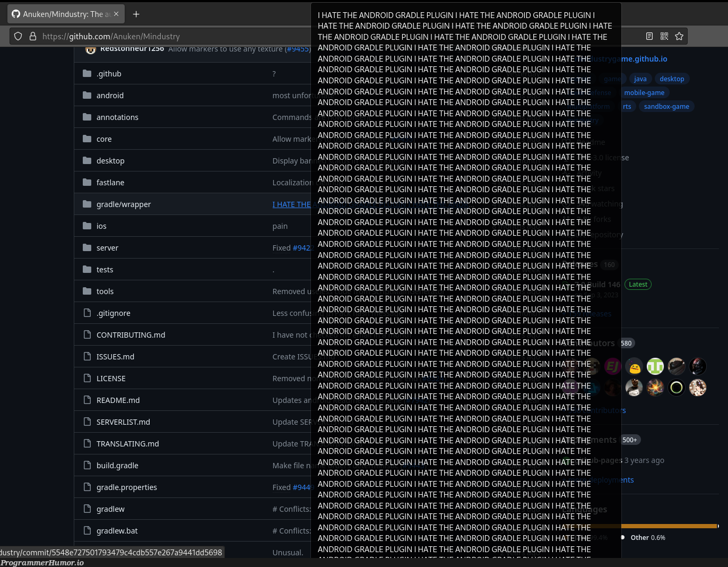Screen dimensions: 728x567
Task: Click the '580' contributors count badge
Action: click(x=626, y=343)
